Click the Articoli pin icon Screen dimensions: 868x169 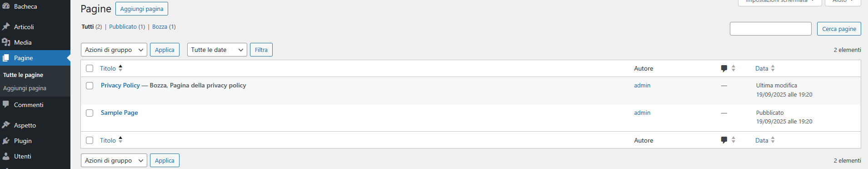coord(6,27)
